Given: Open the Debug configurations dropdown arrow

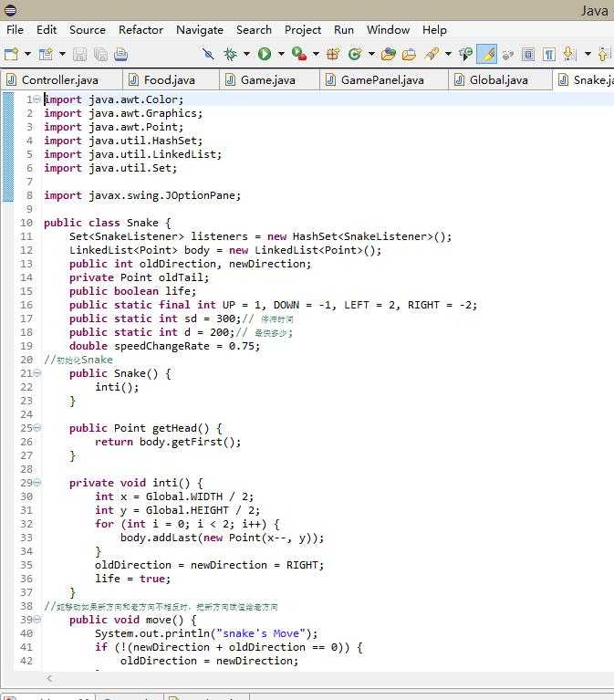Looking at the screenshot, I should click(246, 54).
